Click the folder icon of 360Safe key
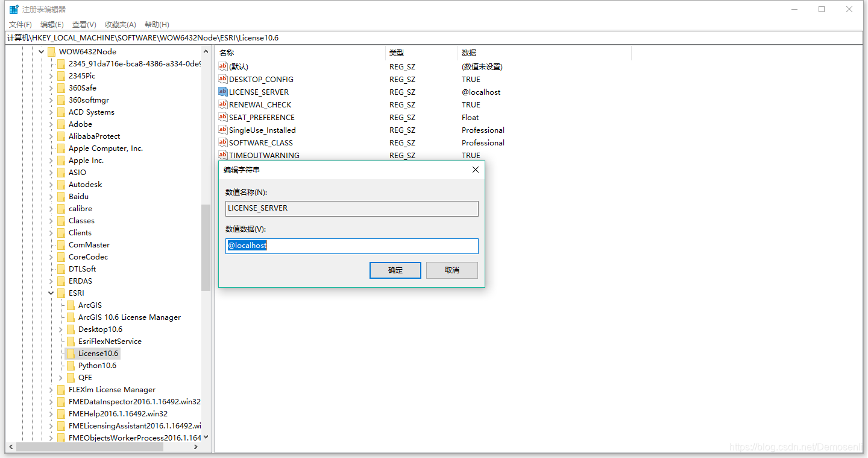The width and height of the screenshot is (868, 458). [x=61, y=87]
